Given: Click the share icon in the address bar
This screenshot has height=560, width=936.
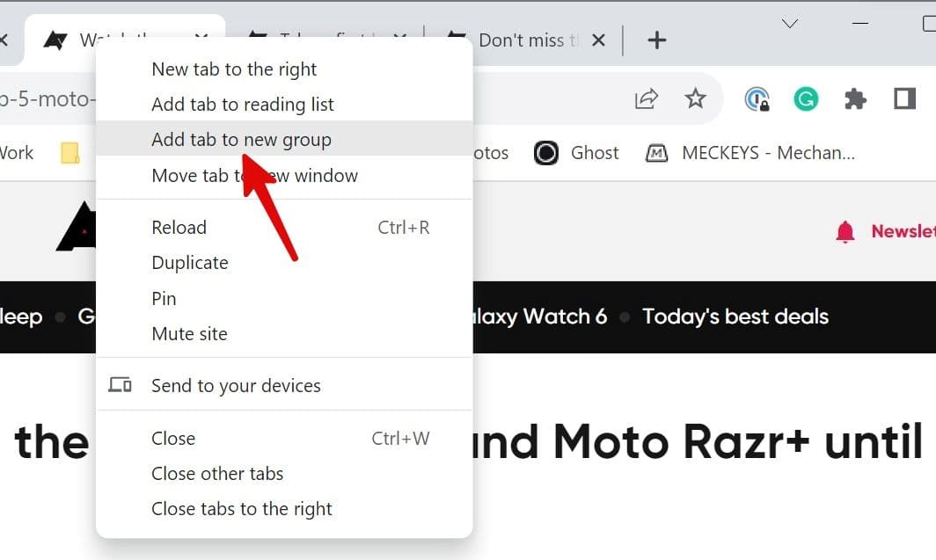Looking at the screenshot, I should (647, 98).
